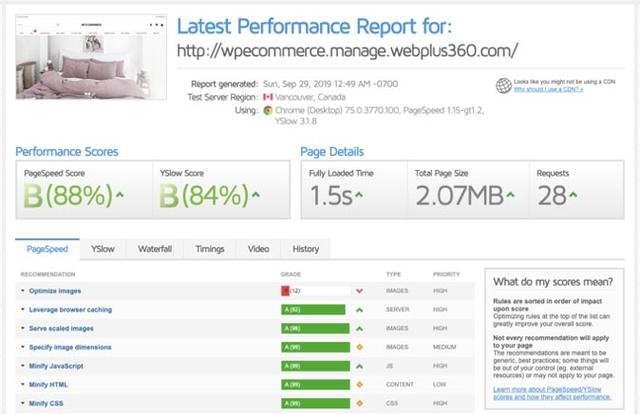This screenshot has height=414, width=640.
Task: Click the Minify HTML link
Action: 48,385
